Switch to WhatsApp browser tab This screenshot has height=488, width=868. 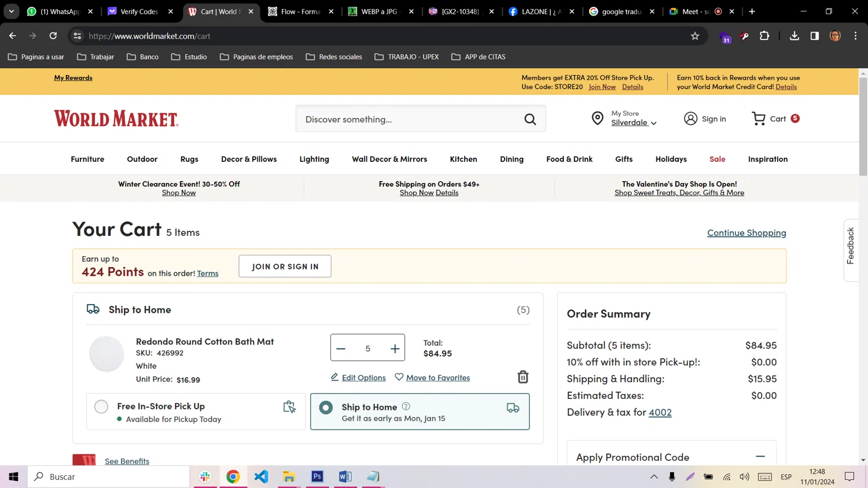60,12
